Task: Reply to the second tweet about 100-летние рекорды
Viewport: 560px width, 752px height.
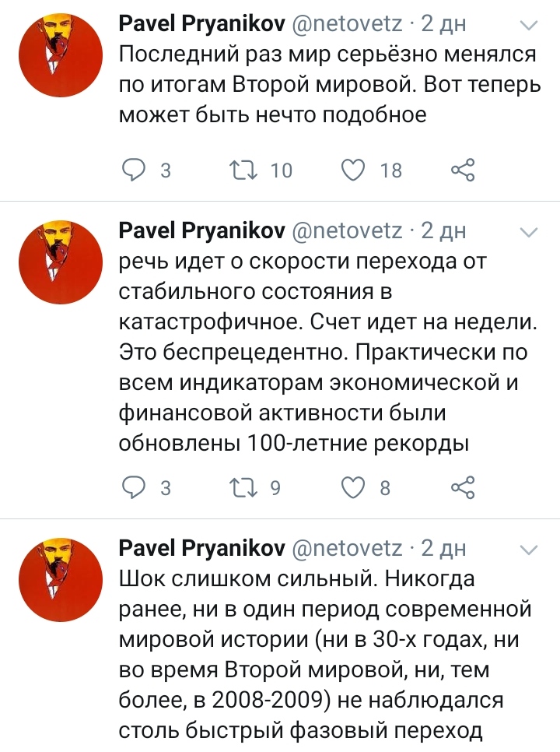Action: coord(134,487)
